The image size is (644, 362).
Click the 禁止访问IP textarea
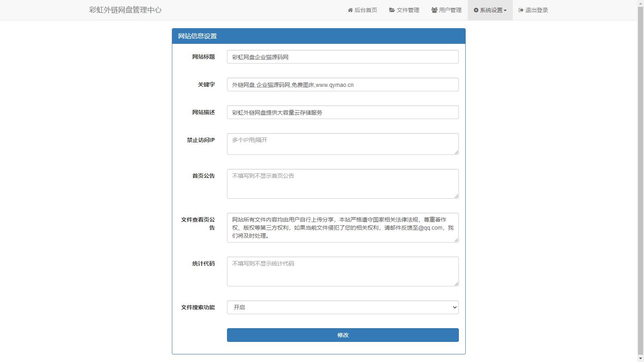click(342, 144)
